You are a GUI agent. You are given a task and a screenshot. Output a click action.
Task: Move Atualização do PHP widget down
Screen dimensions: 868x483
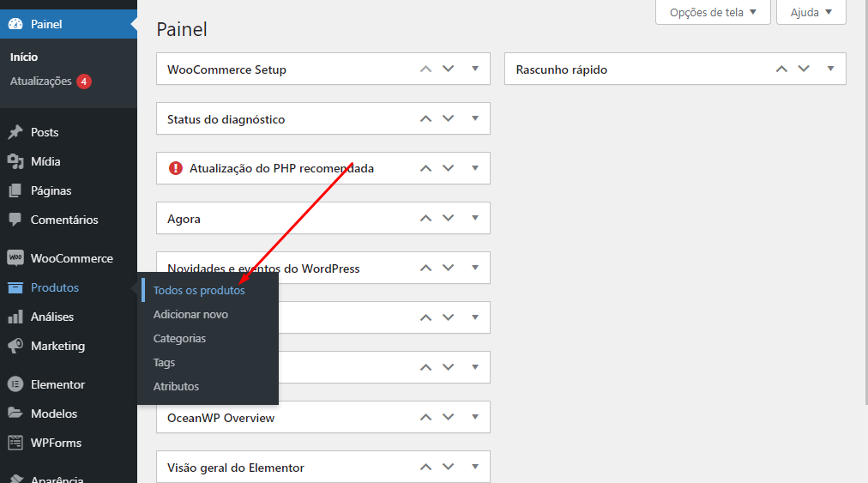click(x=449, y=168)
